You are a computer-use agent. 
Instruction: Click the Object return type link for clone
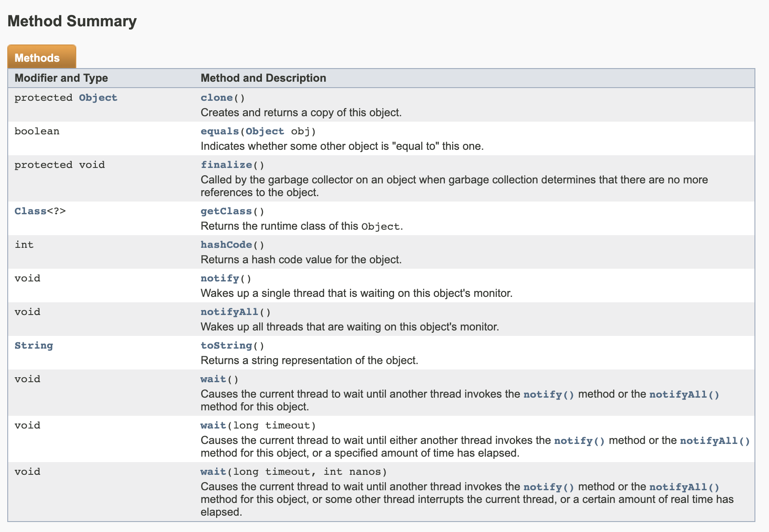98,98
